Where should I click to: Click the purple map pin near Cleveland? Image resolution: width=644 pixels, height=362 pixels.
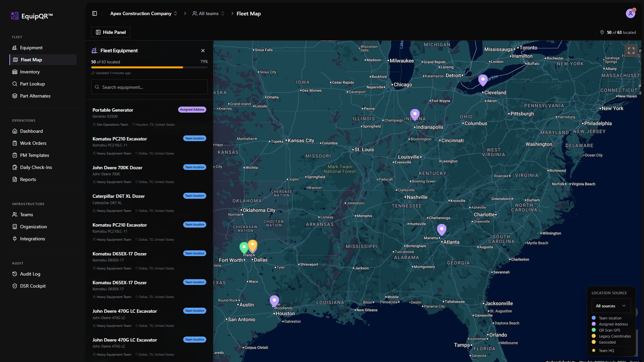(x=483, y=80)
